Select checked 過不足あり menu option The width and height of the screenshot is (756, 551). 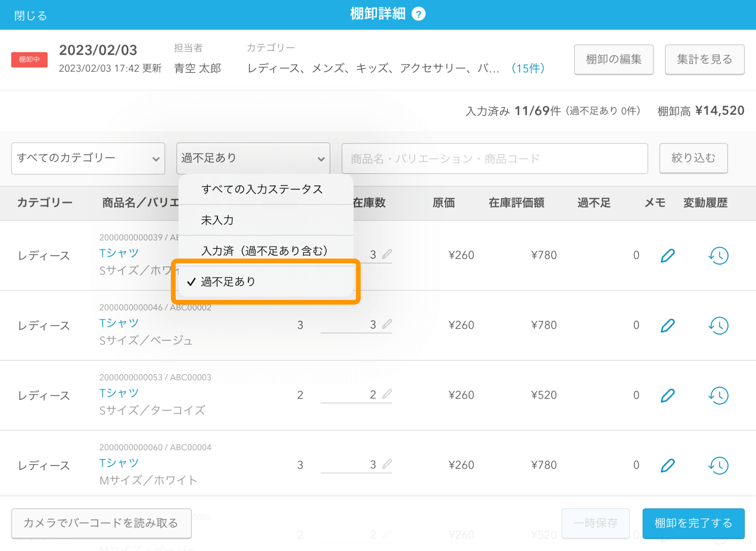coord(266,282)
